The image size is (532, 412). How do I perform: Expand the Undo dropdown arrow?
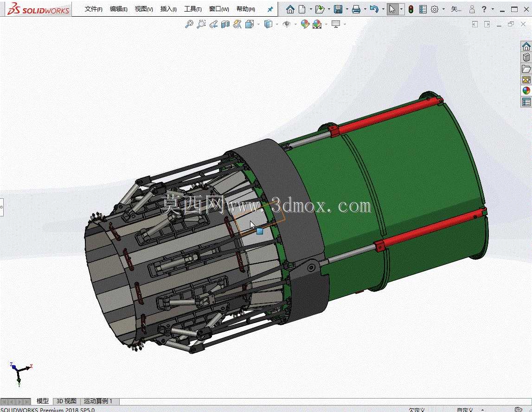tap(383, 9)
